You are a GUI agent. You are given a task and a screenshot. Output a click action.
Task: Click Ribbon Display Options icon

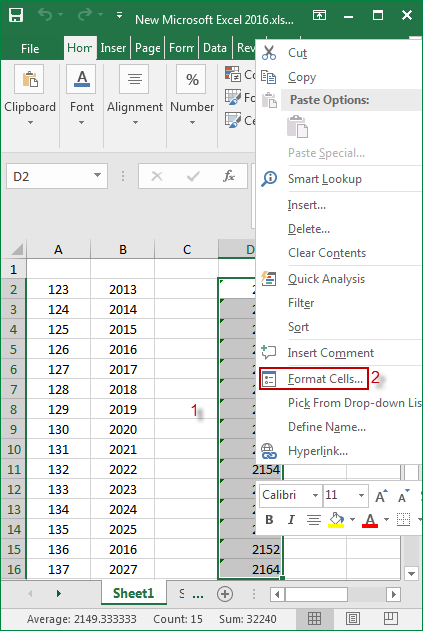point(320,15)
